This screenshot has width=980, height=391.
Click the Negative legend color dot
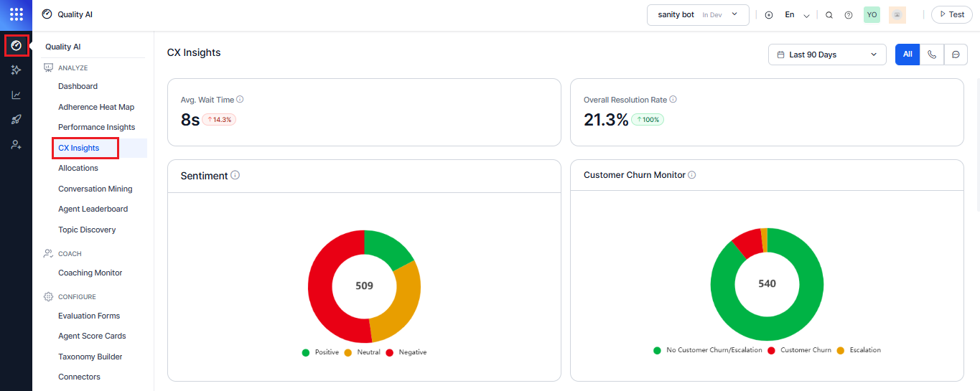pos(390,352)
